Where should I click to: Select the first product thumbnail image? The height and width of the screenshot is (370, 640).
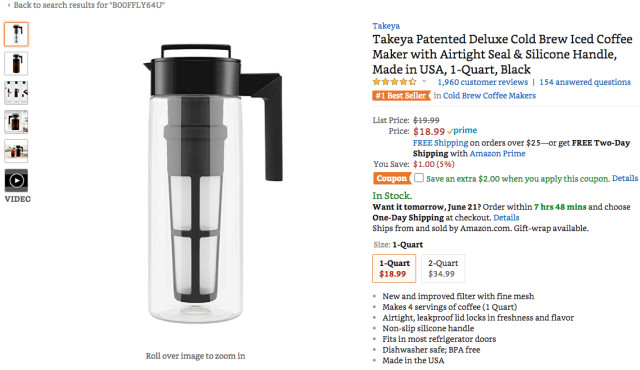[16, 34]
